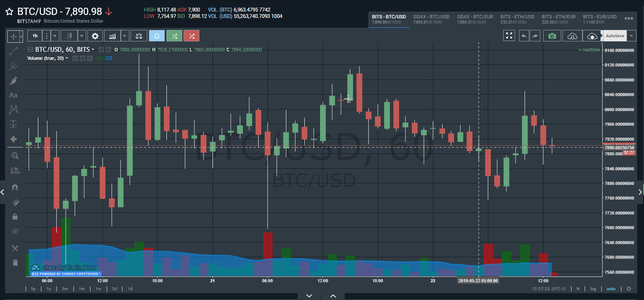Remove drawings with the trash icon
This screenshot has height=300, width=644.
point(15,262)
